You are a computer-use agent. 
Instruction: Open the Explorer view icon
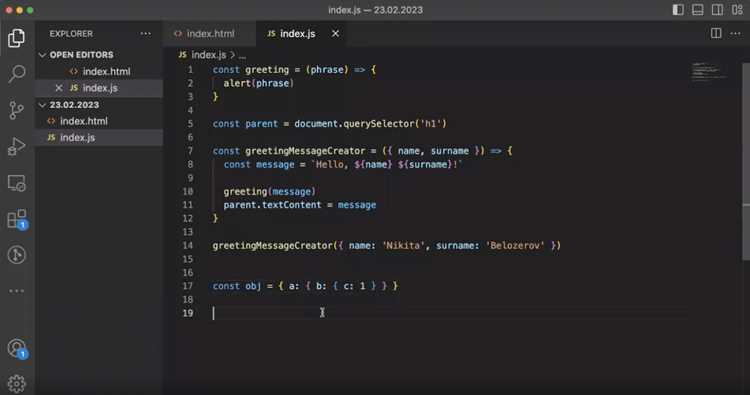(17, 38)
